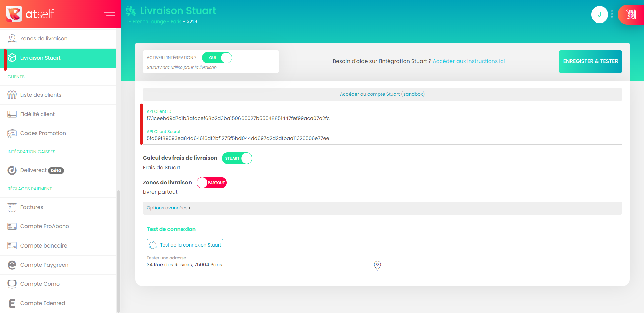The width and height of the screenshot is (644, 313).
Task: Click the Compte bancaire card icon
Action: [12, 245]
